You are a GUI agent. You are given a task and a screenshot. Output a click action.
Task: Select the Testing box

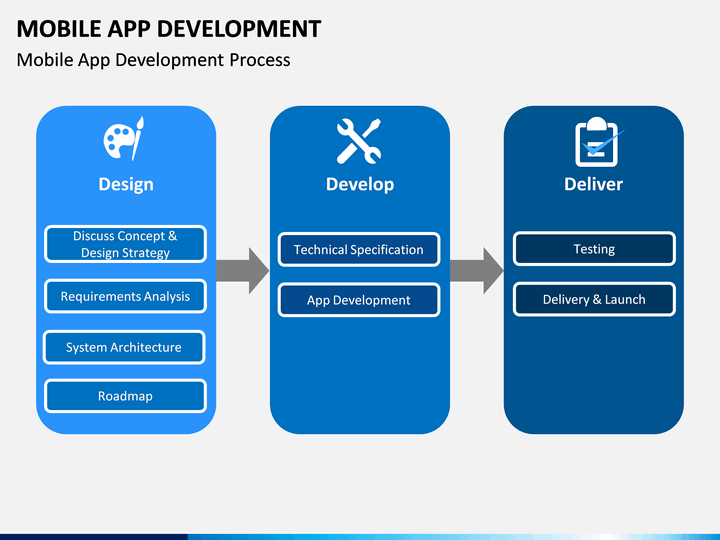coord(594,249)
